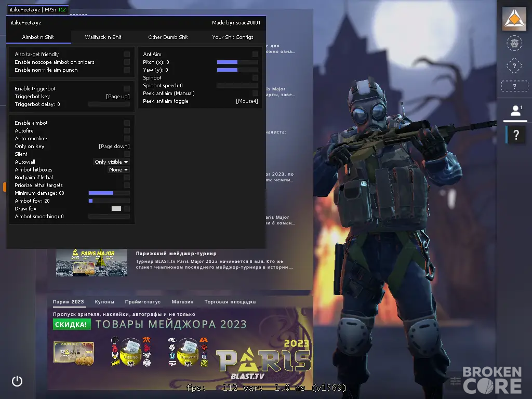Select the Aimbot n Shit tab
This screenshot has height=399, width=532.
pos(38,37)
